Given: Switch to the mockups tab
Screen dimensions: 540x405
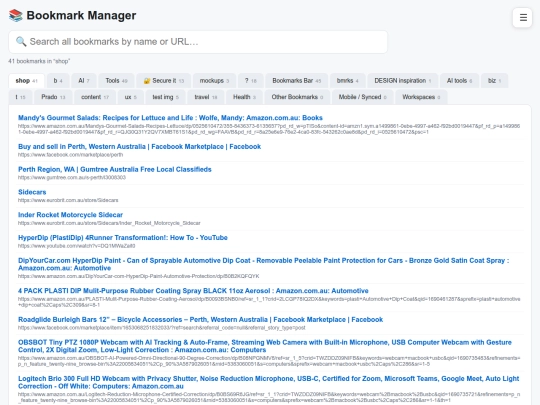Looking at the screenshot, I should (214, 81).
